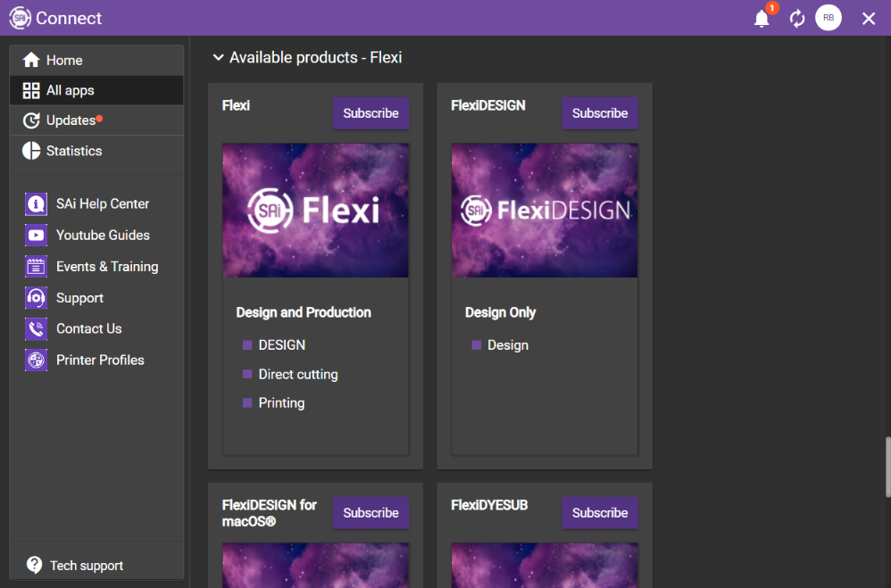The width and height of the screenshot is (891, 588).
Task: Click the Tech support question mark icon
Action: 34,565
